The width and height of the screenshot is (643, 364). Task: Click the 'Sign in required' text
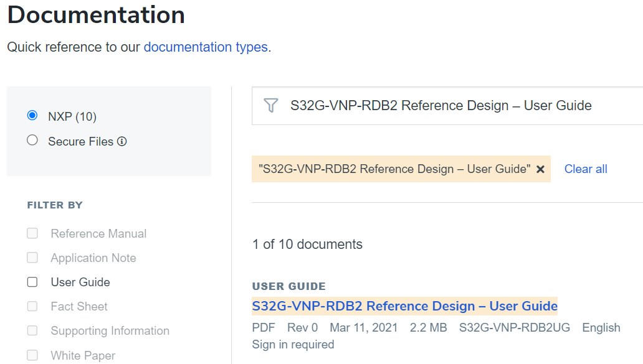pos(293,345)
